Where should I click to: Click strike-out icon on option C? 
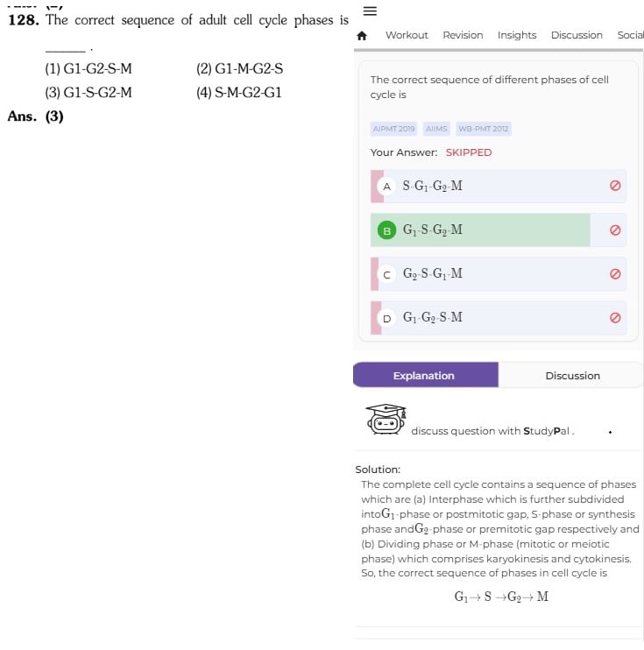(615, 274)
